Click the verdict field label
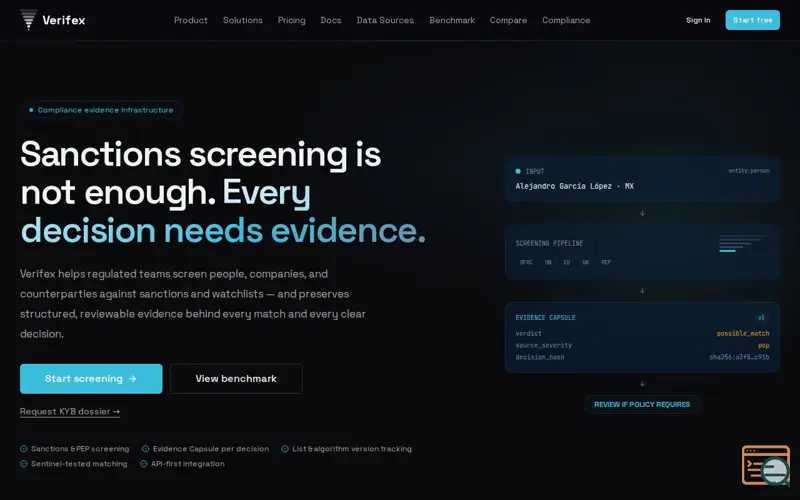This screenshot has height=500, width=800. tap(529, 334)
